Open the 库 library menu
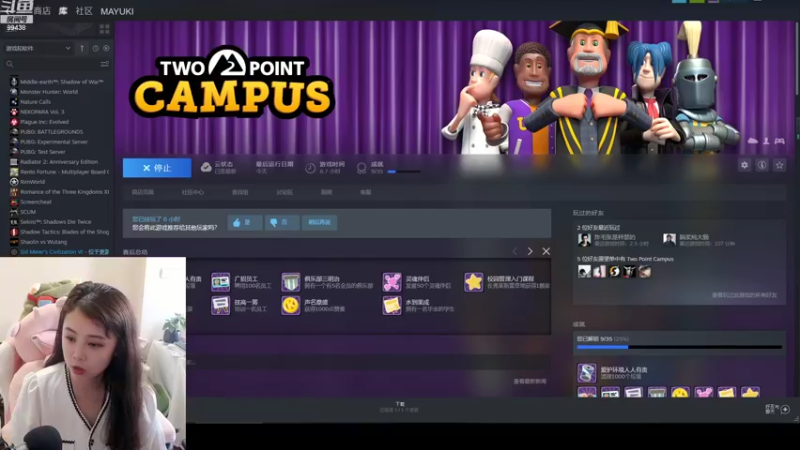The image size is (800, 450). tap(63, 11)
